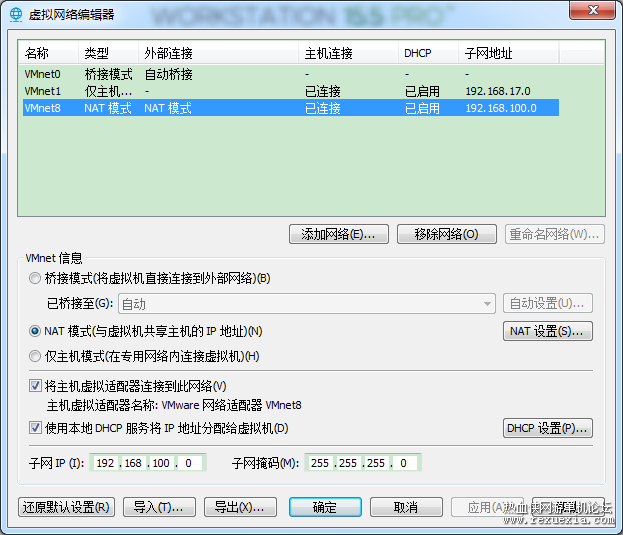Click 还原默认设置(R) button
The height and width of the screenshot is (535, 623).
66,507
